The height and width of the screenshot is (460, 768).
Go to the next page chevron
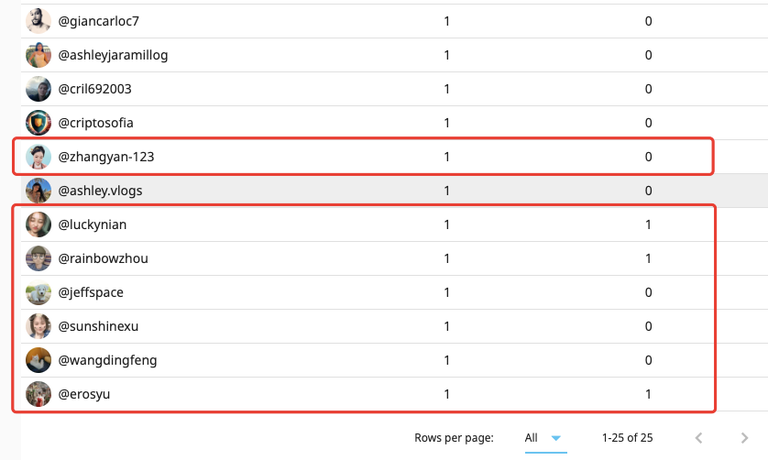pyautogui.click(x=744, y=437)
